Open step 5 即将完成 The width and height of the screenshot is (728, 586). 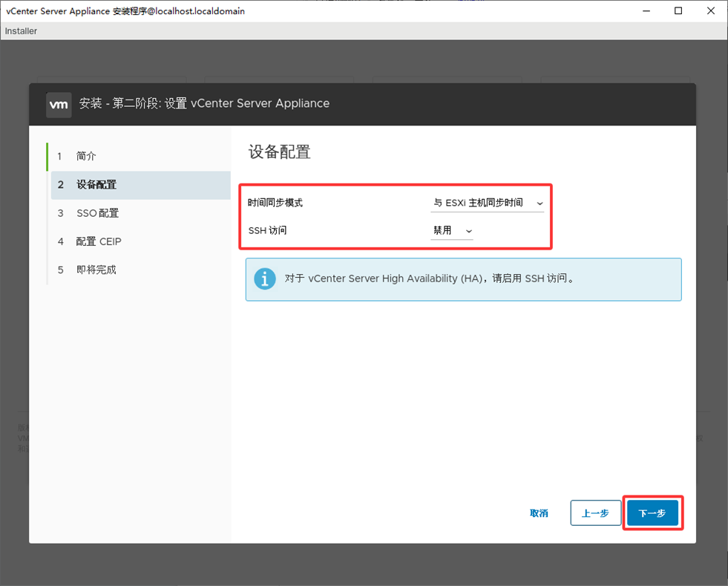[96, 270]
